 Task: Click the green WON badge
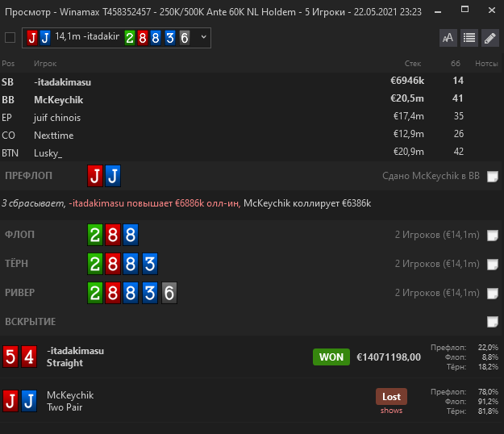pos(331,357)
